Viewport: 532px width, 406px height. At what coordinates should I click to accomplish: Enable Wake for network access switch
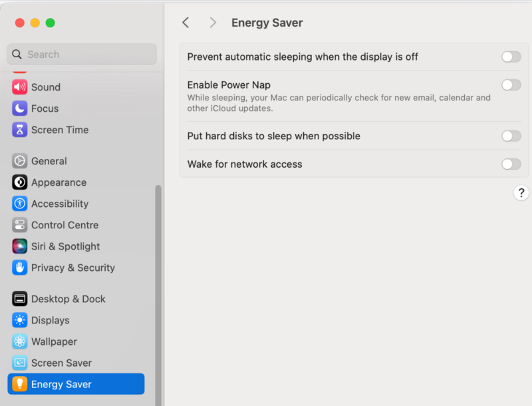[511, 164]
